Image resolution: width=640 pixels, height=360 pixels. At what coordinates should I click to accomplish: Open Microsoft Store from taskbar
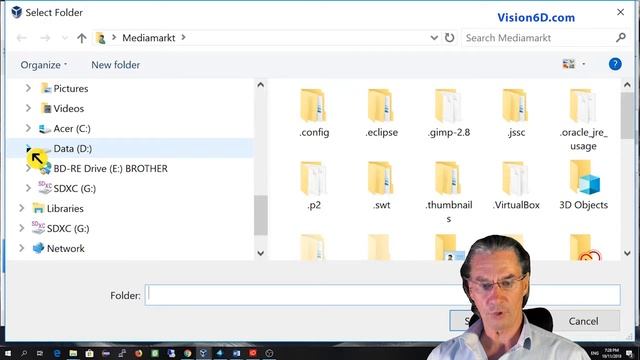89,353
